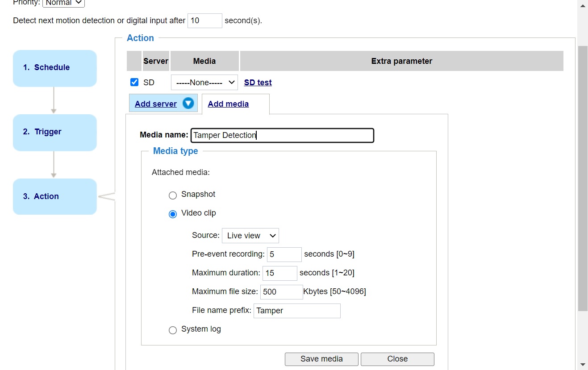Open the Priority dropdown showing Normal

point(63,3)
